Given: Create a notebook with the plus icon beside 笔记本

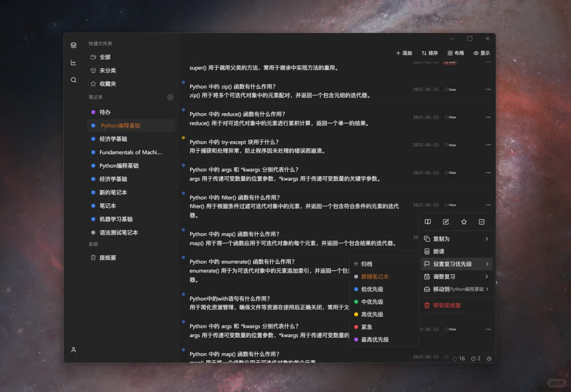Looking at the screenshot, I should point(170,97).
